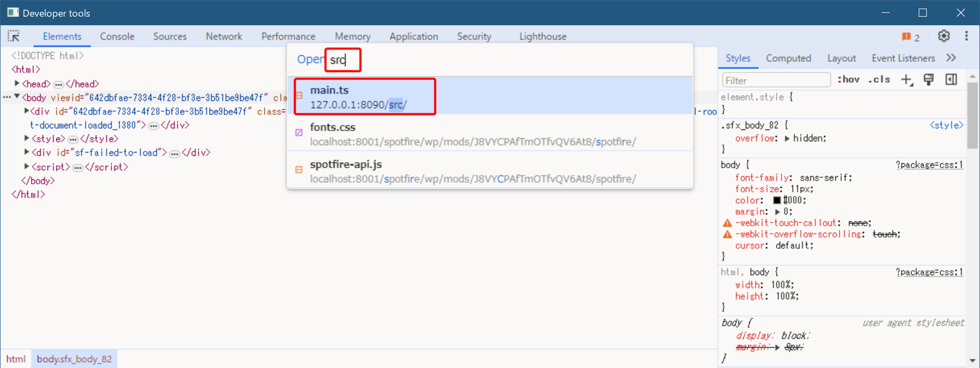Screen dimensions: 980x368
Task: Activate the inspect element picker icon
Action: (x=13, y=36)
